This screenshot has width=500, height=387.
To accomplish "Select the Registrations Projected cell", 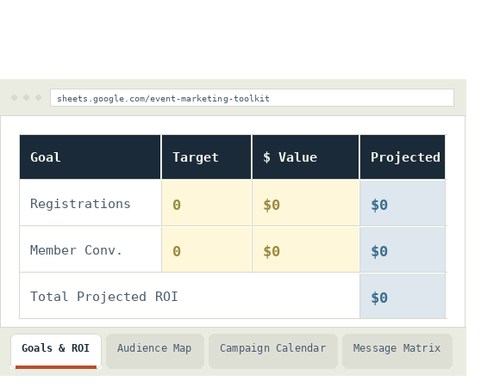I will point(403,203).
